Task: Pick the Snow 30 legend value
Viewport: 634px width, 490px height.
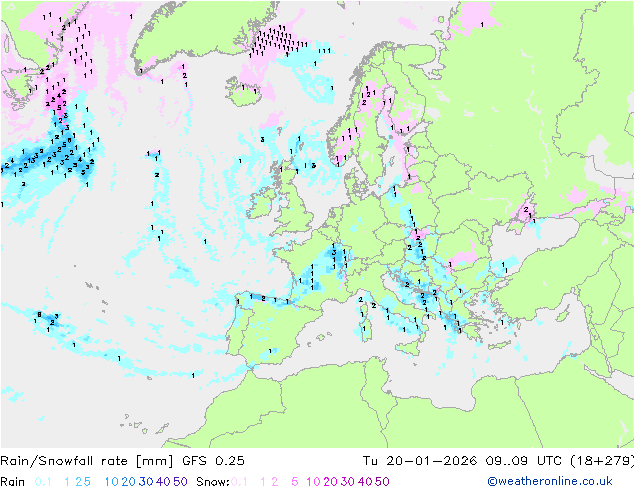Action: click(x=348, y=482)
